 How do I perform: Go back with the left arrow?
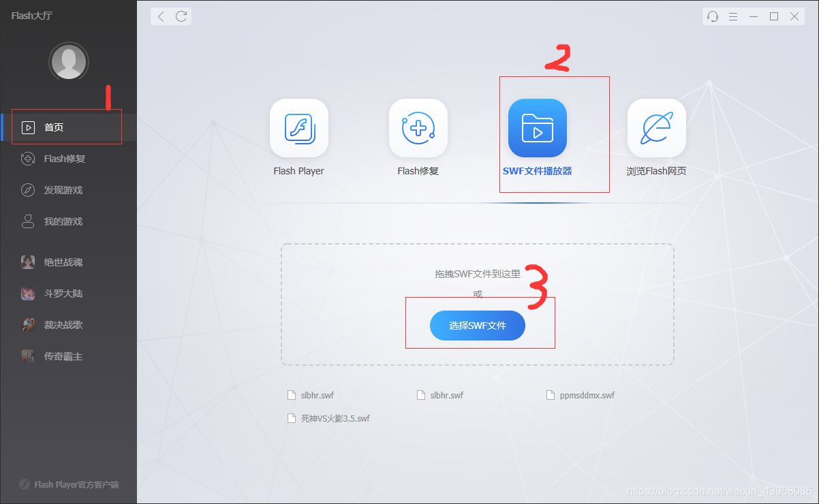coord(161,16)
